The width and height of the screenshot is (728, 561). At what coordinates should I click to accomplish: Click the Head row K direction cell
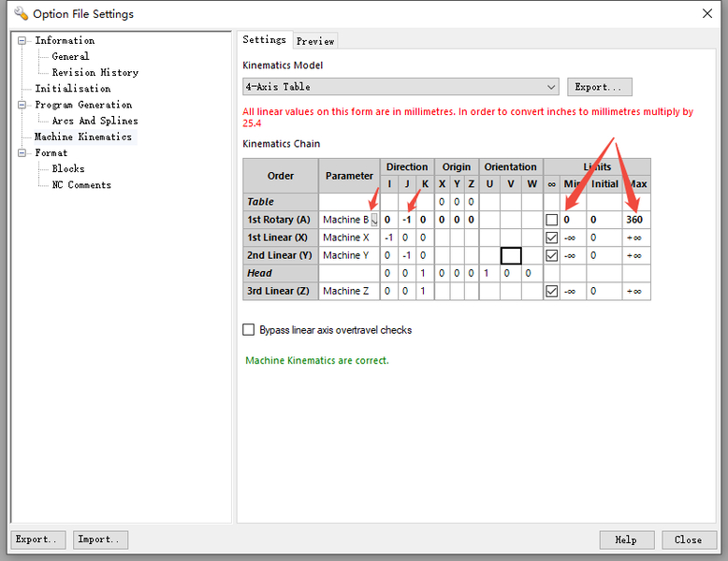[x=425, y=273]
